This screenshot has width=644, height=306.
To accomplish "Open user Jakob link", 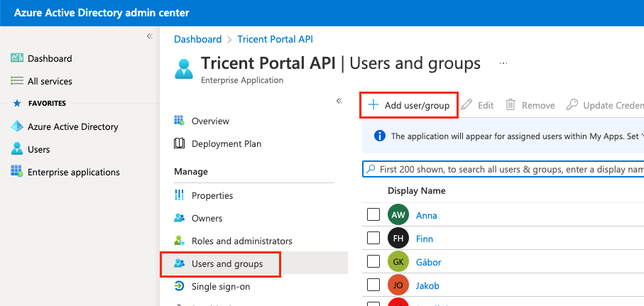I will point(427,285).
